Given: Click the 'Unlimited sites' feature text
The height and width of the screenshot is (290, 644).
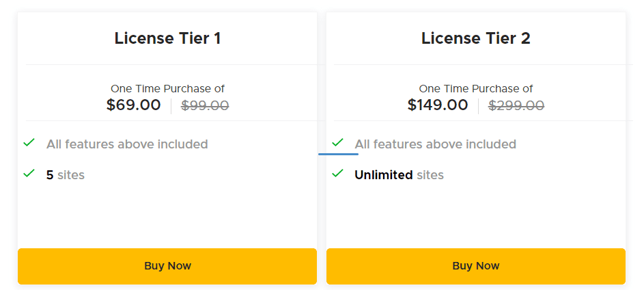Looking at the screenshot, I should click(x=399, y=175).
